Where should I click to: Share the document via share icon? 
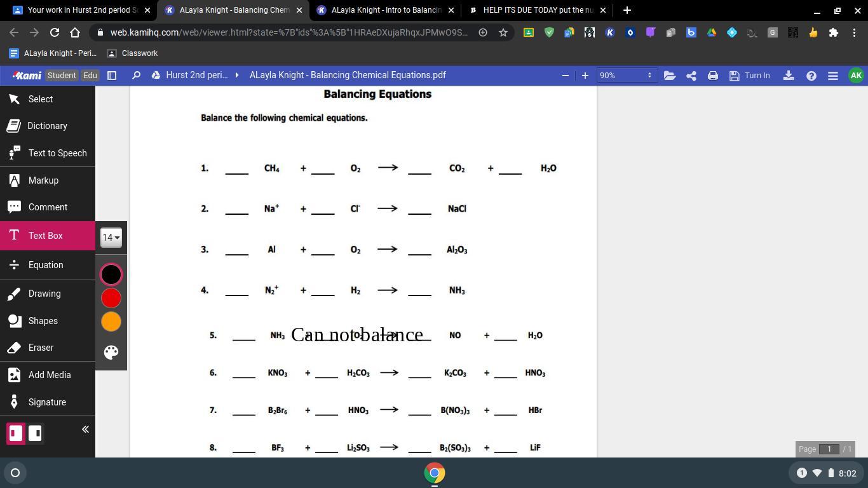[x=691, y=76]
